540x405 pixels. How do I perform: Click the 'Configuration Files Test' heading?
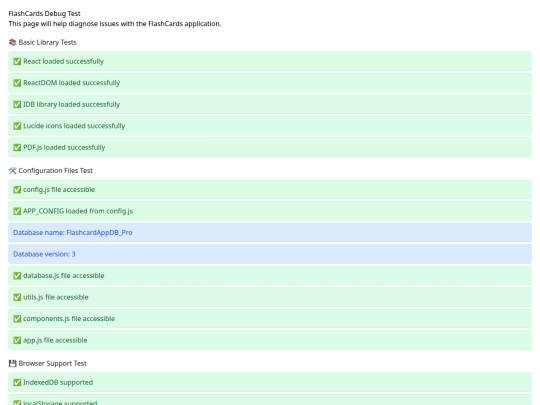tap(55, 171)
